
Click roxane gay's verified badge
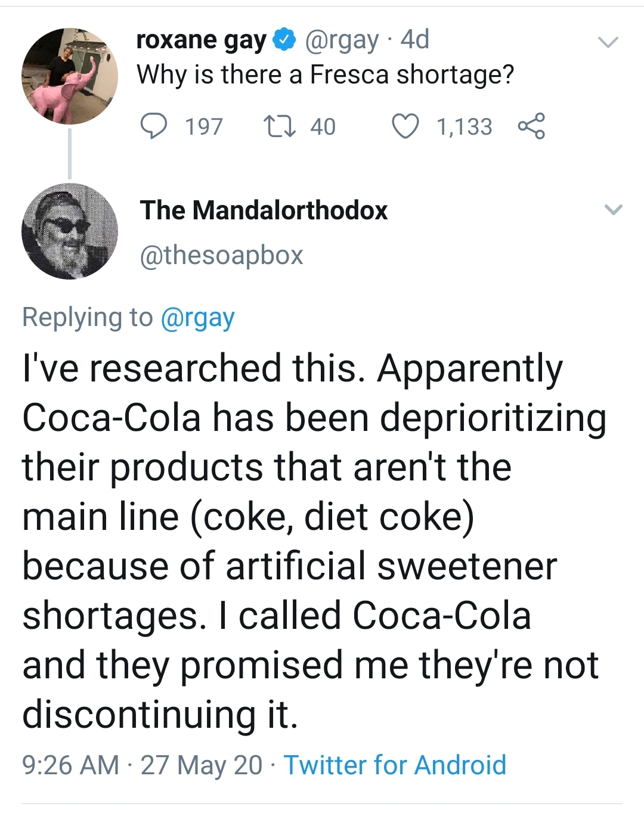284,40
